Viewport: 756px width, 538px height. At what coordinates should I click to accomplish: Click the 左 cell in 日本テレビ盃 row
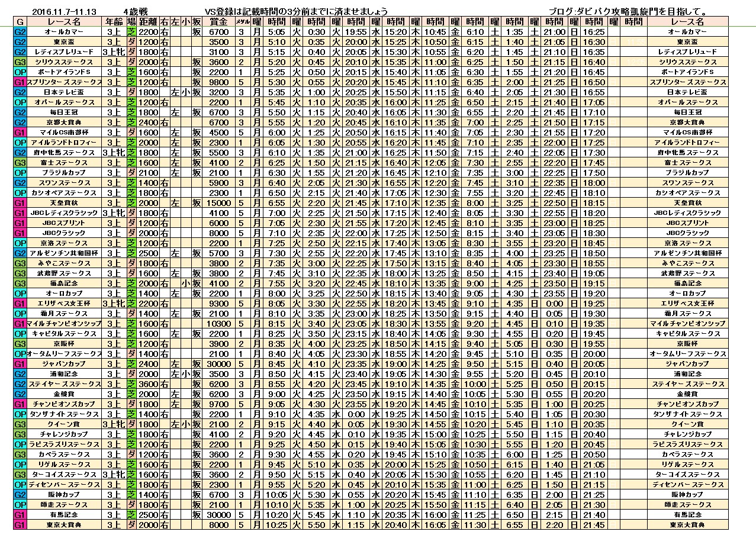click(175, 92)
